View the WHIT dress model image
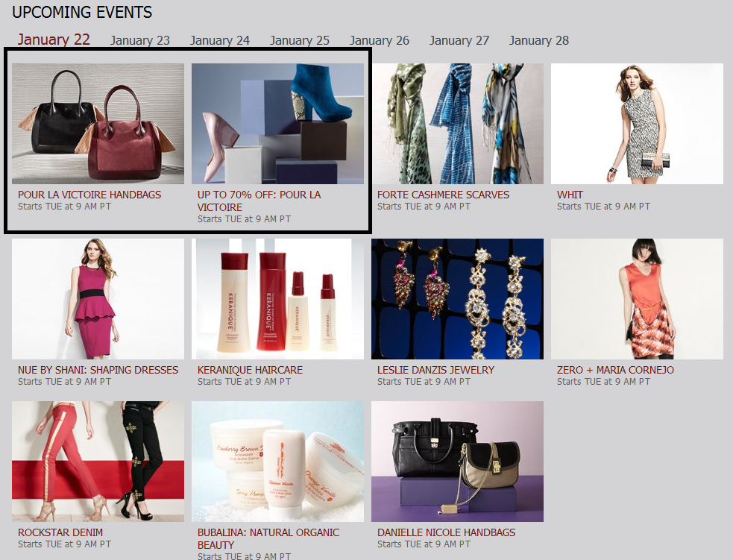 pos(637,123)
